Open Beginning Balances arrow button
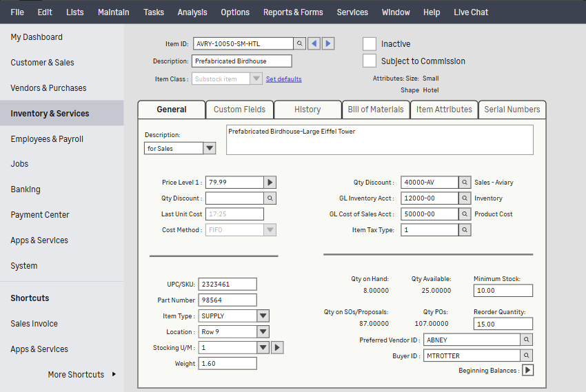Image resolution: width=586 pixels, height=392 pixels. pyautogui.click(x=528, y=371)
